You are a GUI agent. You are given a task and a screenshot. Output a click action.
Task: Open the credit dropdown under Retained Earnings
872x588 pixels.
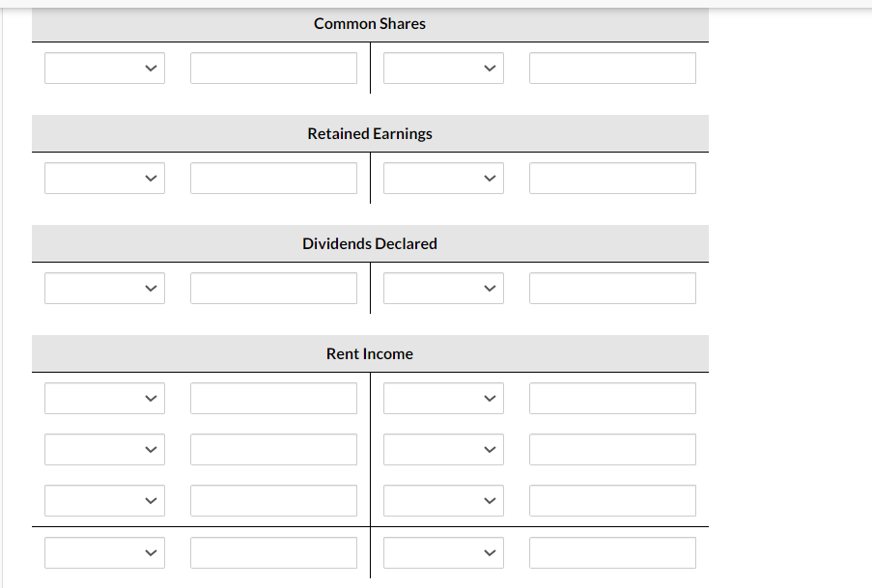pos(442,178)
